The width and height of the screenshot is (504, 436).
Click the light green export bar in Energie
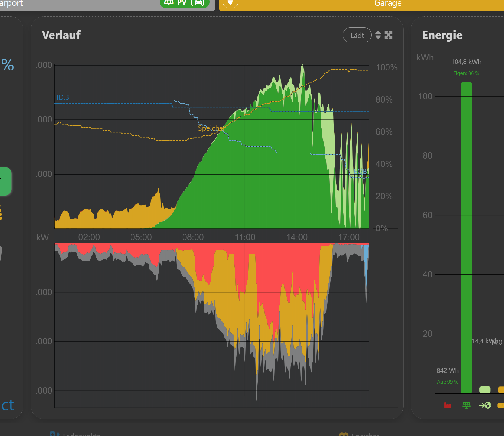pos(485,390)
